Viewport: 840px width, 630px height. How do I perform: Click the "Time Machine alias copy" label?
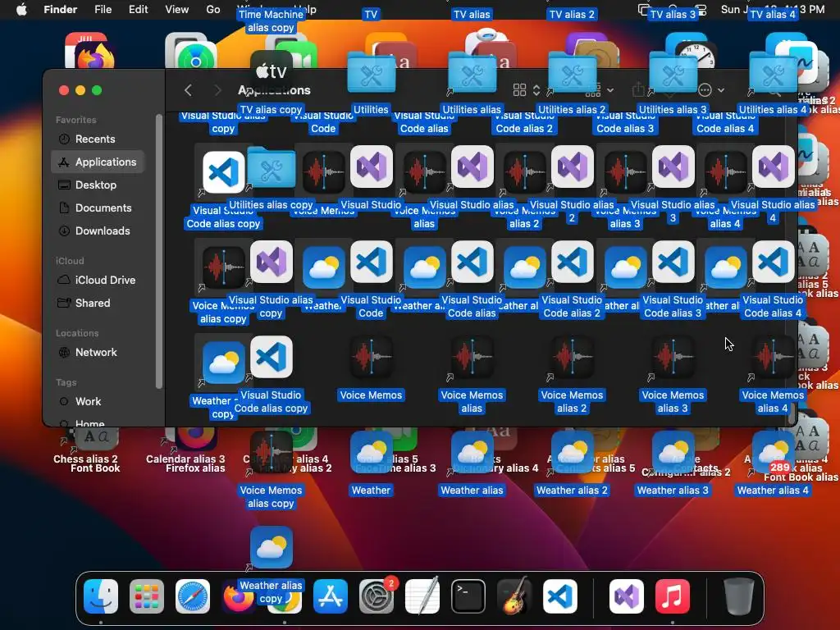coord(271,21)
